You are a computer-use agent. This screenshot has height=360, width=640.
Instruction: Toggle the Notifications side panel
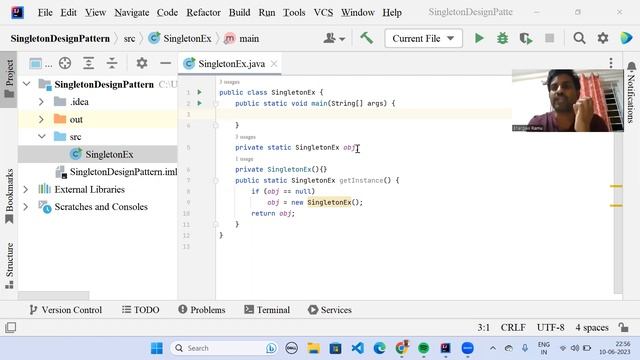[x=631, y=92]
